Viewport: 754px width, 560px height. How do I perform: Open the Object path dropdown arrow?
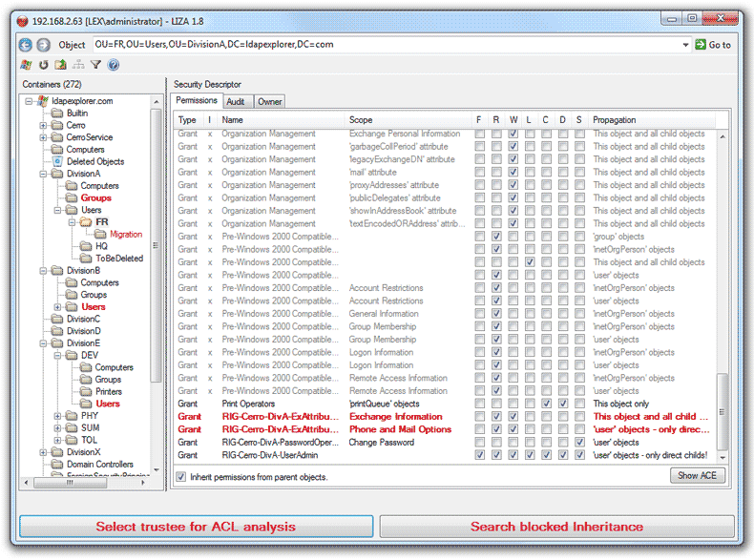coord(686,45)
